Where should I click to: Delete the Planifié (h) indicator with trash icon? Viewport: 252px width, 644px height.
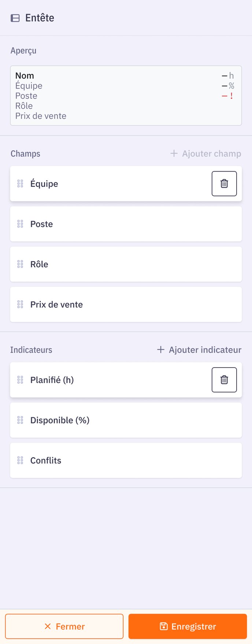(x=224, y=380)
